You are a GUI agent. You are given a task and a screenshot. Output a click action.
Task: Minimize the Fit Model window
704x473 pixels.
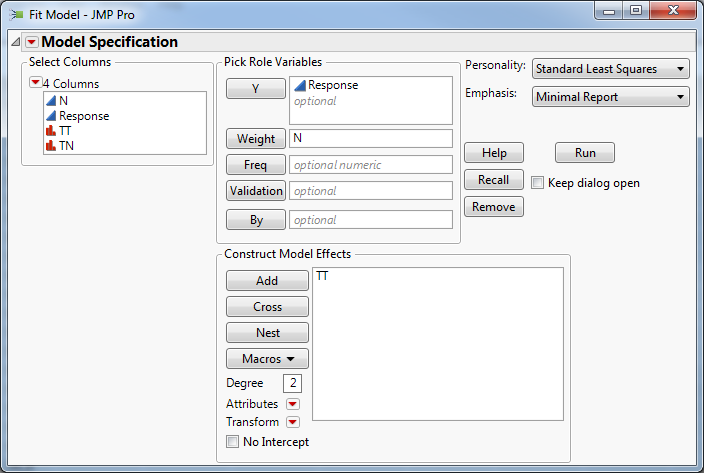point(609,11)
